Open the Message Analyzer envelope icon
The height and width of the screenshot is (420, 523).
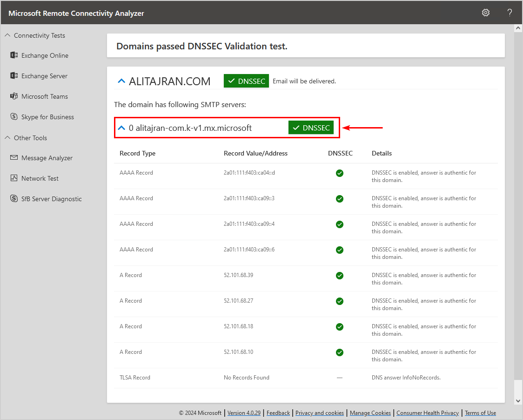[13, 158]
